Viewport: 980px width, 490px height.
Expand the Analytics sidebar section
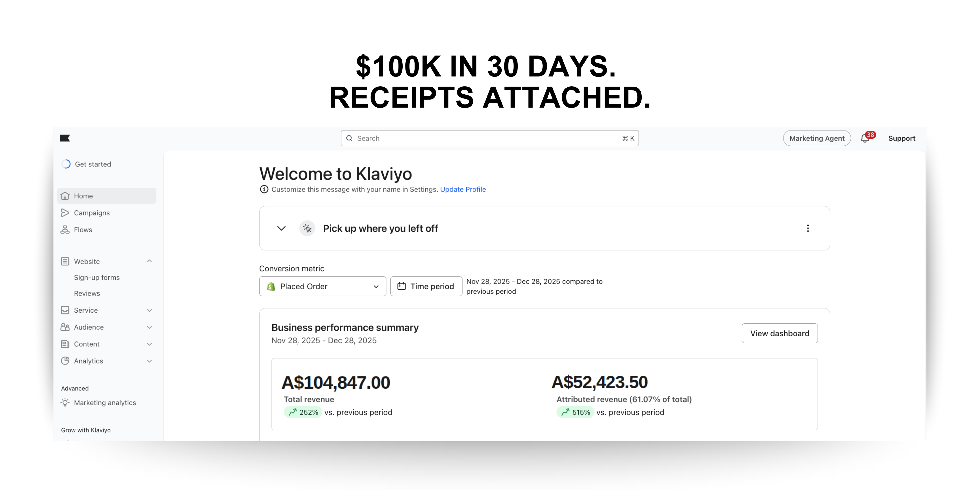(149, 361)
